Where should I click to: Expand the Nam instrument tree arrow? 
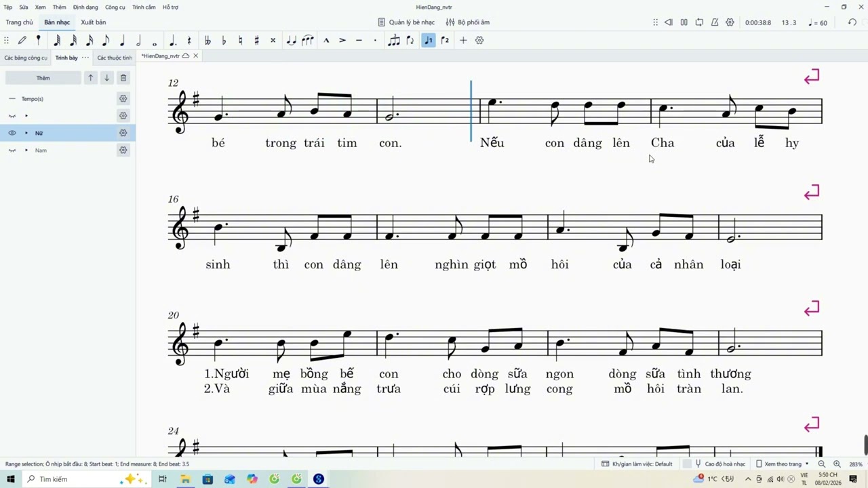pyautogui.click(x=26, y=150)
